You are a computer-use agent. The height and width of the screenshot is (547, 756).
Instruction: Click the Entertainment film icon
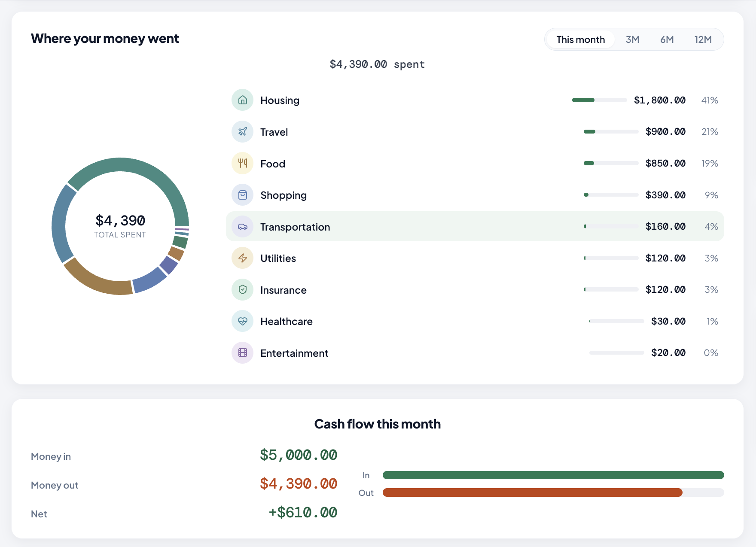click(243, 353)
